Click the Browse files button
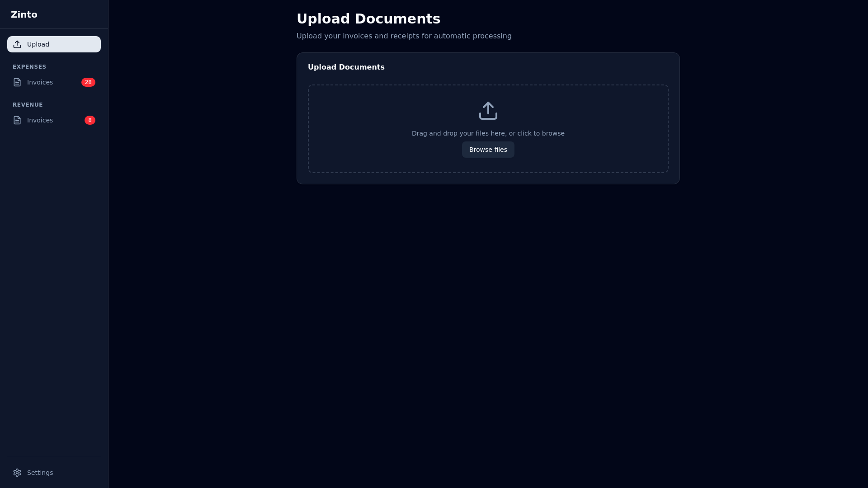Viewport: 868px width, 488px height. [x=488, y=150]
